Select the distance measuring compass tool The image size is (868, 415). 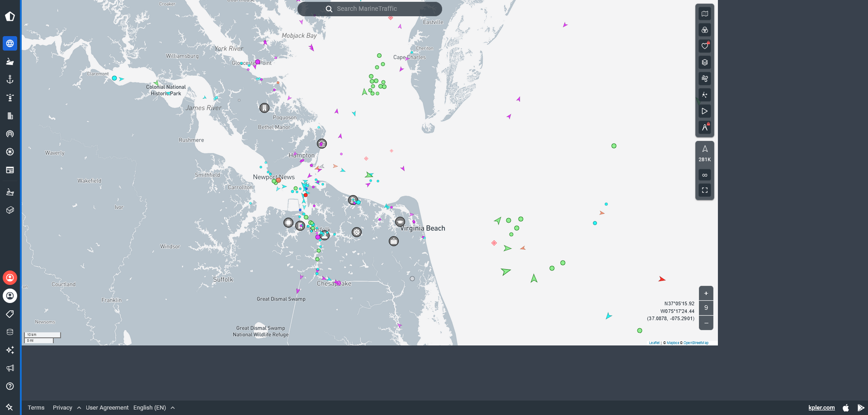point(705,127)
